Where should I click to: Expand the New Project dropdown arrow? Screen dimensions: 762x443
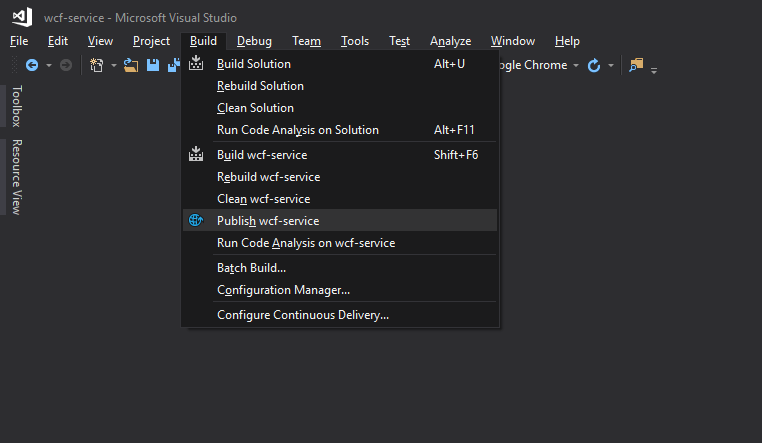[114, 65]
